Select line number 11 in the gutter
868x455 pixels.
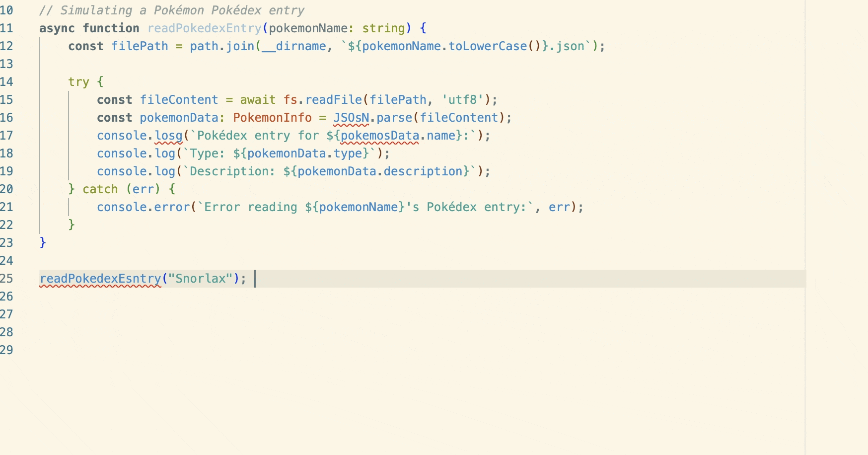tap(7, 28)
